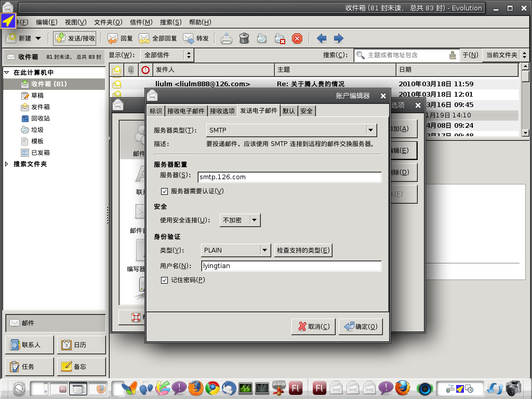
Task: Click 取消 cancel button in account editor
Action: click(313, 327)
